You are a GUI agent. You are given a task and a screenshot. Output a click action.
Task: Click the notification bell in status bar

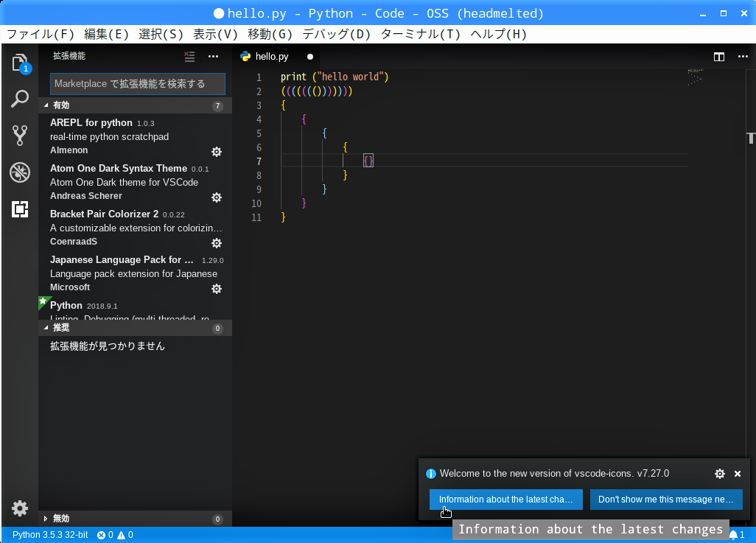click(x=737, y=534)
